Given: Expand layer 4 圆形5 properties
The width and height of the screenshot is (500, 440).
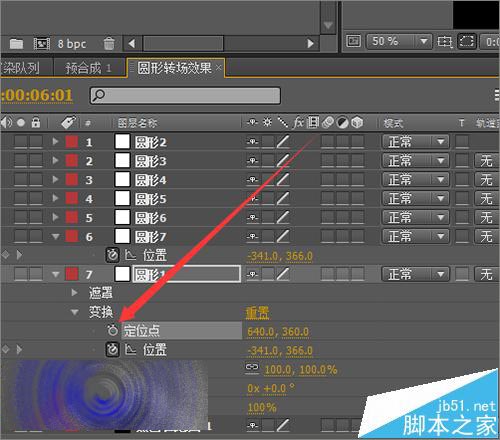Looking at the screenshot, I should tap(55, 198).
